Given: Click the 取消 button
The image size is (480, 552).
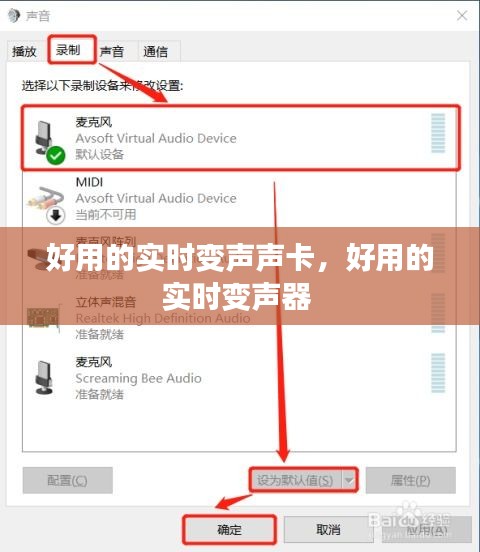Looking at the screenshot, I should click(x=328, y=529).
